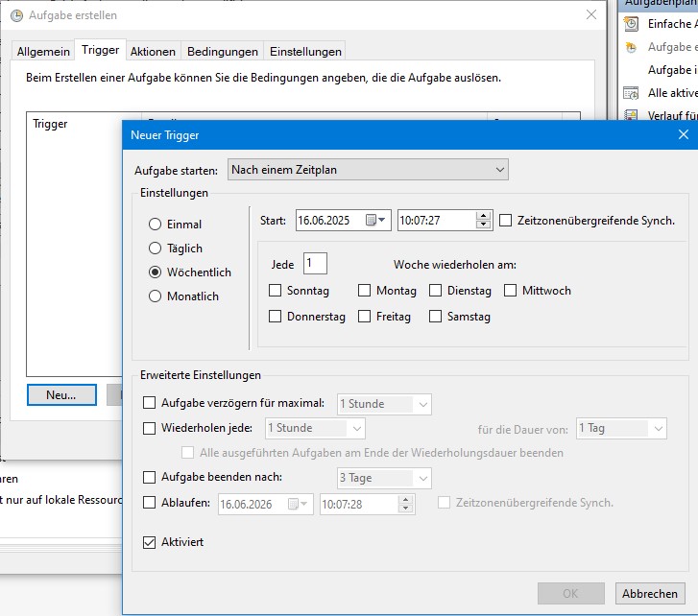The image size is (698, 616).
Task: Click the Ablaufen time spinner arrows
Action: pos(405,504)
